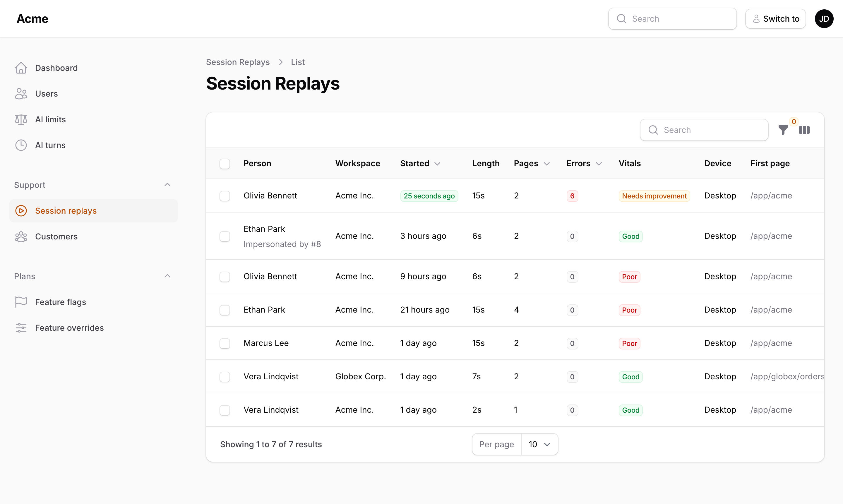Click Globex Corp. workspace cell
Image resolution: width=843 pixels, height=504 pixels.
tap(360, 377)
